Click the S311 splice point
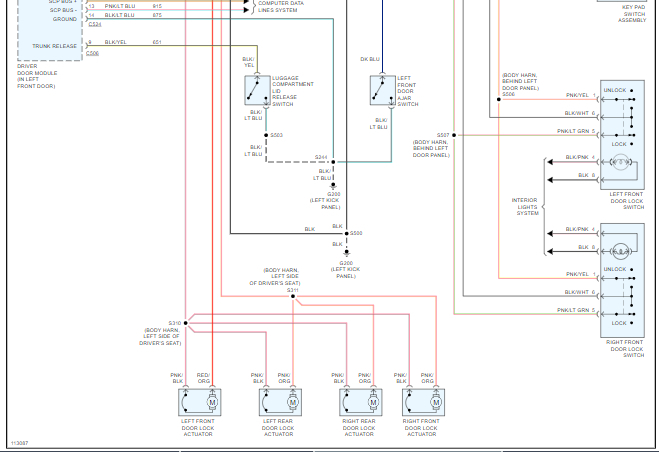The height and width of the screenshot is (452, 659). pos(293,296)
